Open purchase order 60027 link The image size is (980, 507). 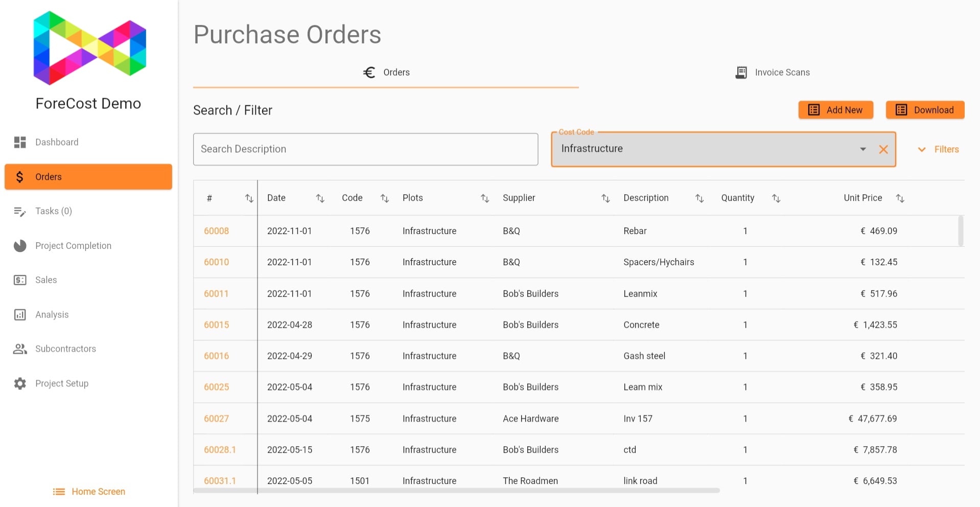coord(216,419)
